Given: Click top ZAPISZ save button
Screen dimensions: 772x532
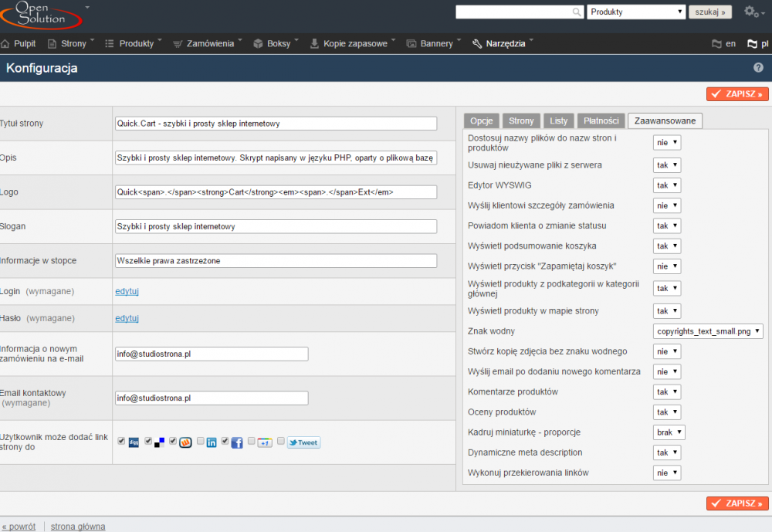Looking at the screenshot, I should point(737,93).
